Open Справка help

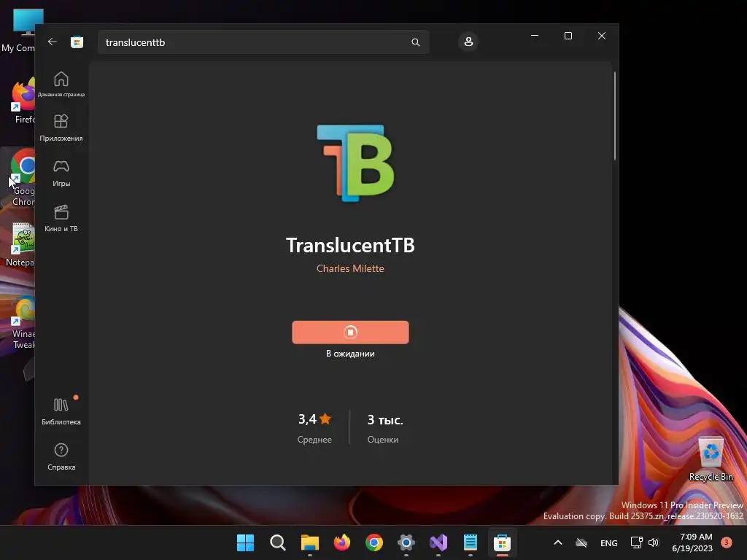click(x=61, y=456)
